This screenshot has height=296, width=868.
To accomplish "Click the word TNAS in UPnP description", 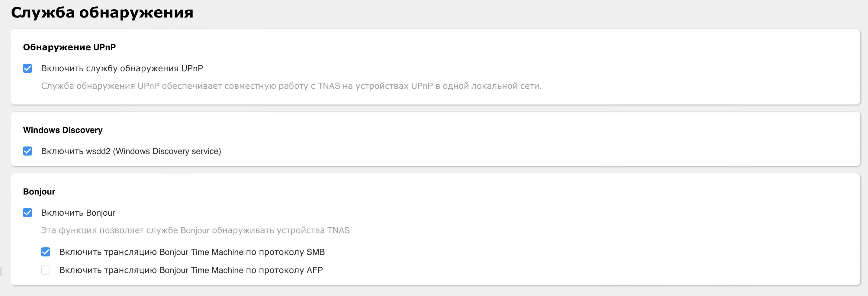I will pyautogui.click(x=329, y=86).
